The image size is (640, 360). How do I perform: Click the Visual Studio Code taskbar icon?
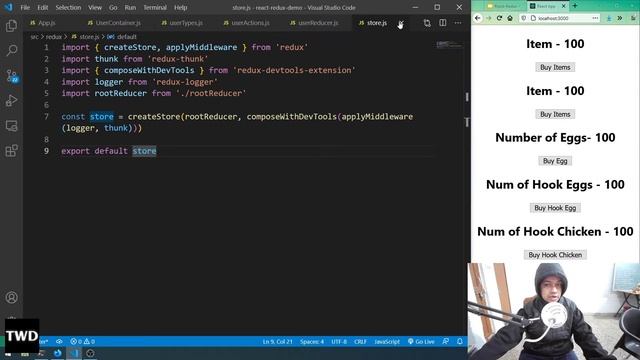click(x=75, y=353)
